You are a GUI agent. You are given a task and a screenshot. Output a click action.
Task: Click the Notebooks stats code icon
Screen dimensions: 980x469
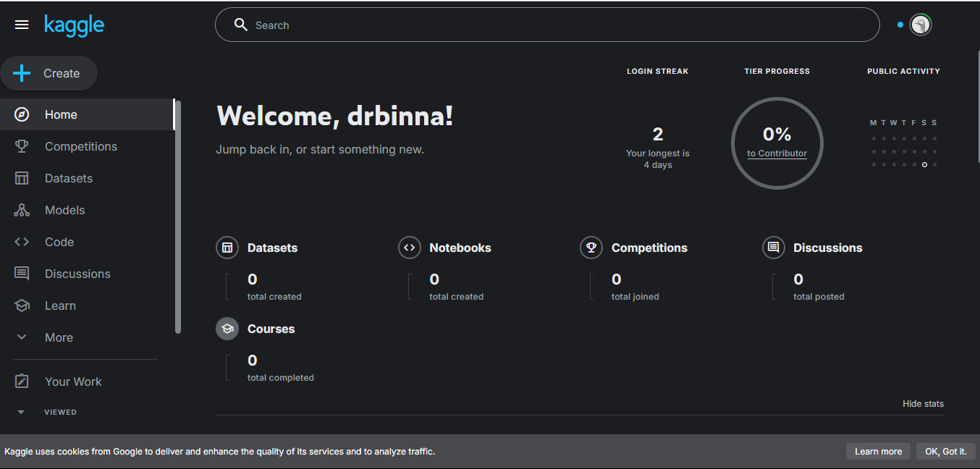(x=409, y=248)
